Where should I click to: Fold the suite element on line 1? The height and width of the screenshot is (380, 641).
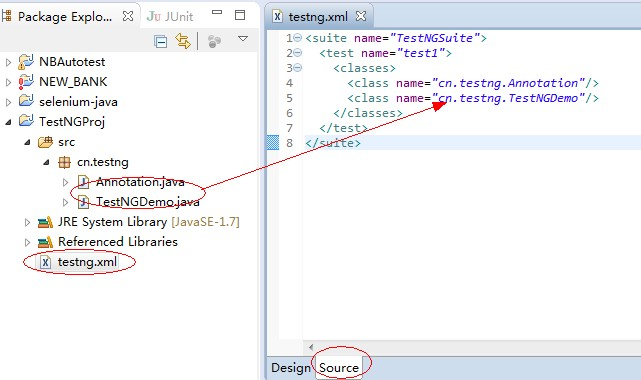pos(298,38)
